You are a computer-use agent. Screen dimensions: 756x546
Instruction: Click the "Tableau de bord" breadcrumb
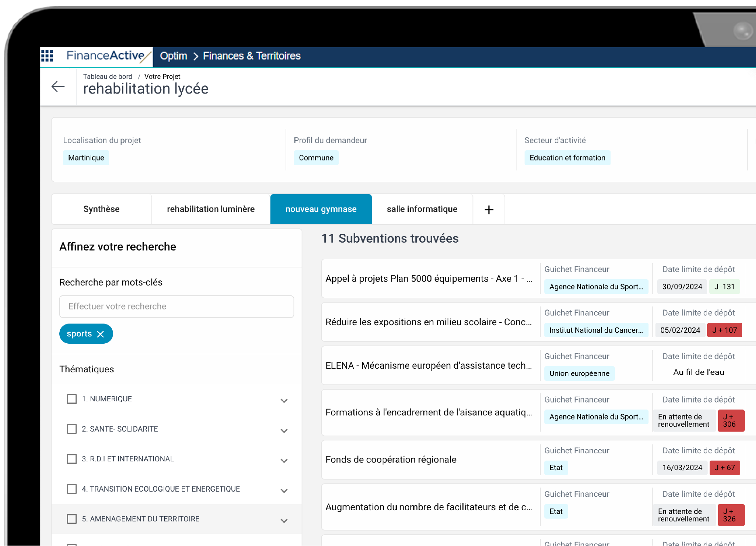107,77
